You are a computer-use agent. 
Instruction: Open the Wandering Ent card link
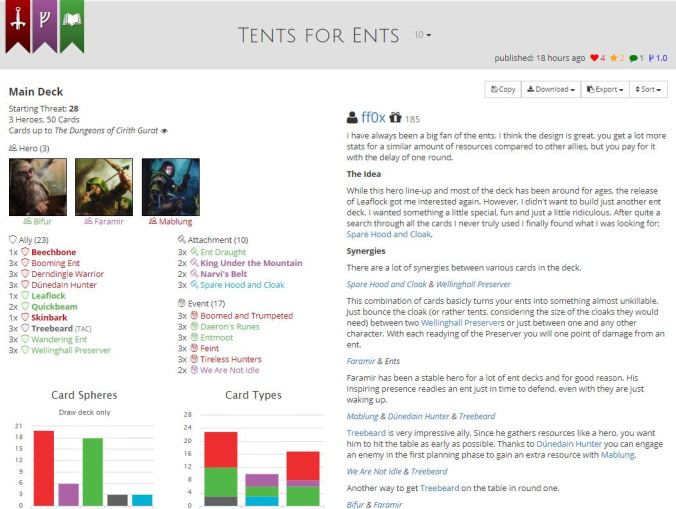59,339
